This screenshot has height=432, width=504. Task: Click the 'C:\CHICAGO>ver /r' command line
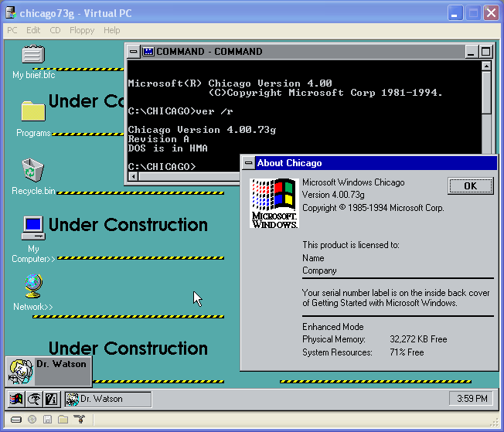tap(180, 111)
